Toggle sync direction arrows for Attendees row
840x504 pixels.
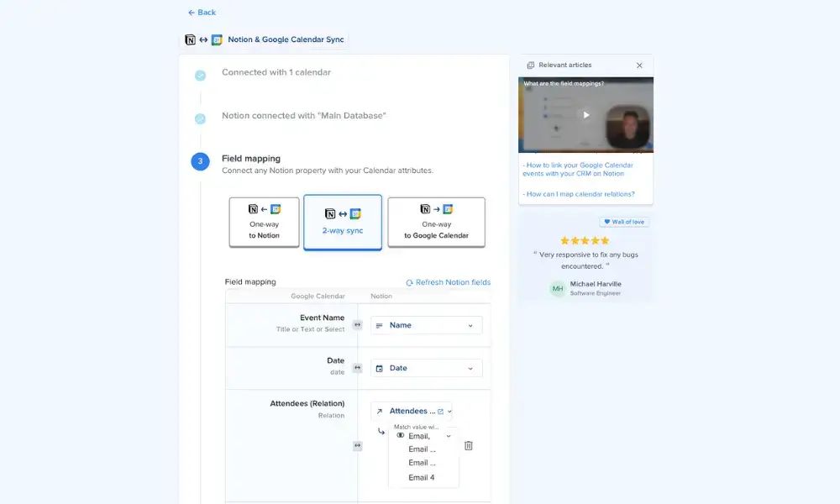[357, 445]
